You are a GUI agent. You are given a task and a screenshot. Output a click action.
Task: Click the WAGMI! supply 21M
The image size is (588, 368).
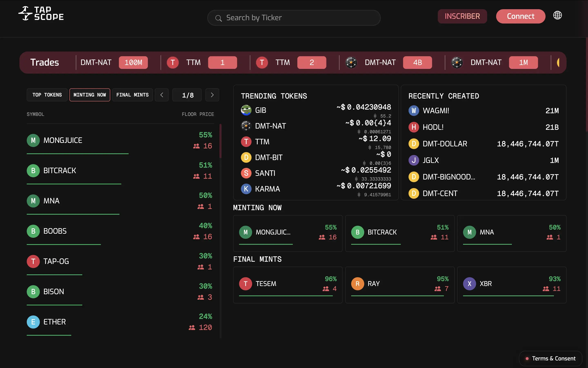552,111
